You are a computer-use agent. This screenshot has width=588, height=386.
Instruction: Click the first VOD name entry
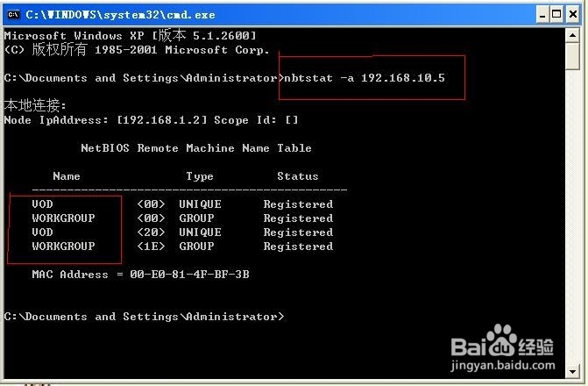(x=42, y=204)
